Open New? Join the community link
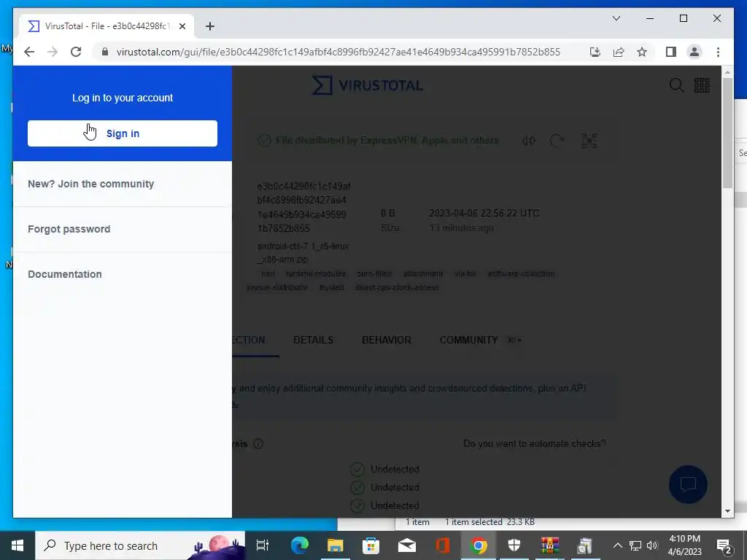 pyautogui.click(x=91, y=184)
